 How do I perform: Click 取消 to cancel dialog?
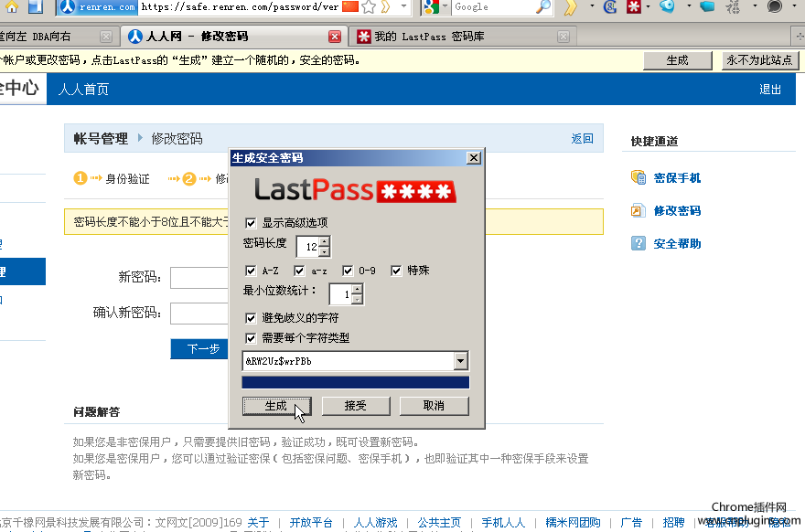tap(434, 406)
